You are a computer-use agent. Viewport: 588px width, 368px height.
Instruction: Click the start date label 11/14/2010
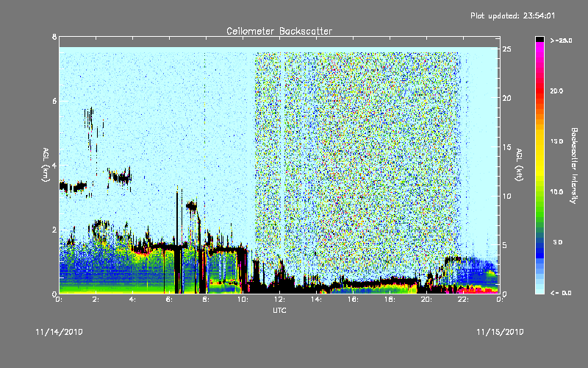point(60,332)
